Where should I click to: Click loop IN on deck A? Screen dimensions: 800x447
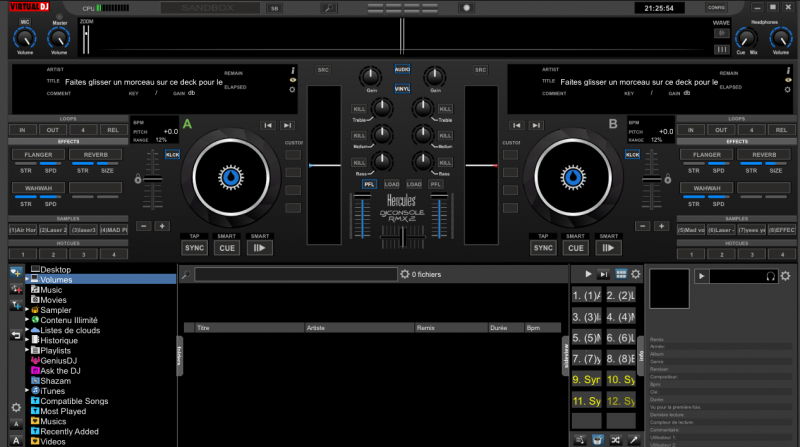point(22,130)
